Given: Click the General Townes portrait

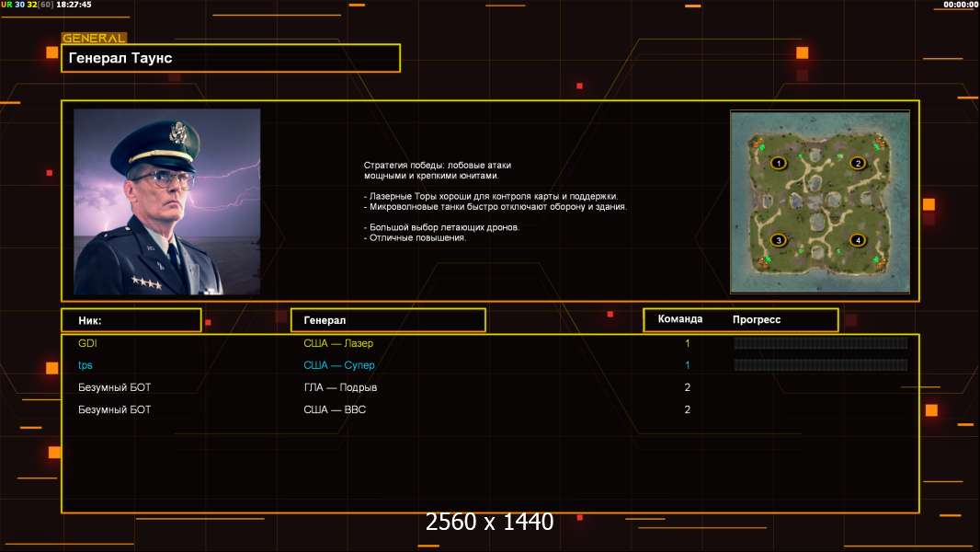Looking at the screenshot, I should coord(167,201).
